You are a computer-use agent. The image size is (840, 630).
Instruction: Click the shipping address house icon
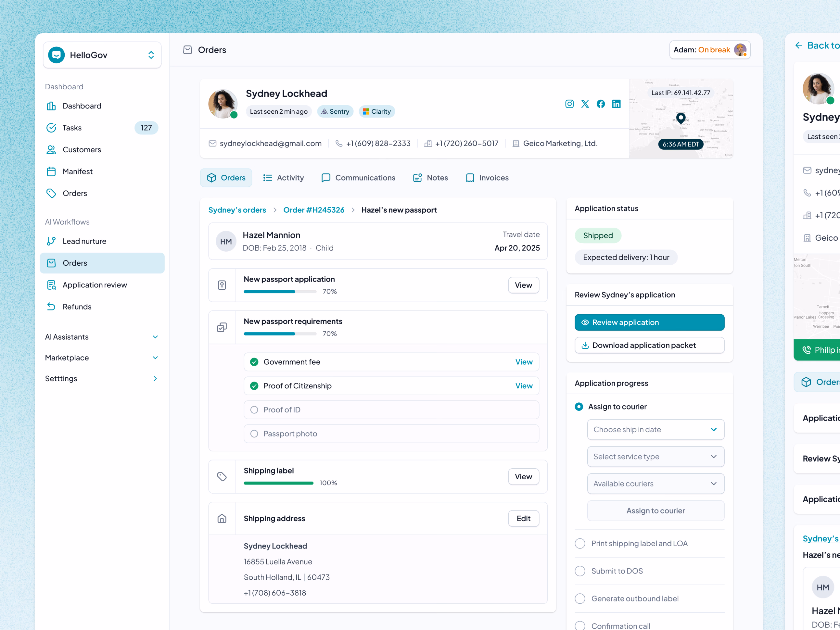tap(222, 518)
